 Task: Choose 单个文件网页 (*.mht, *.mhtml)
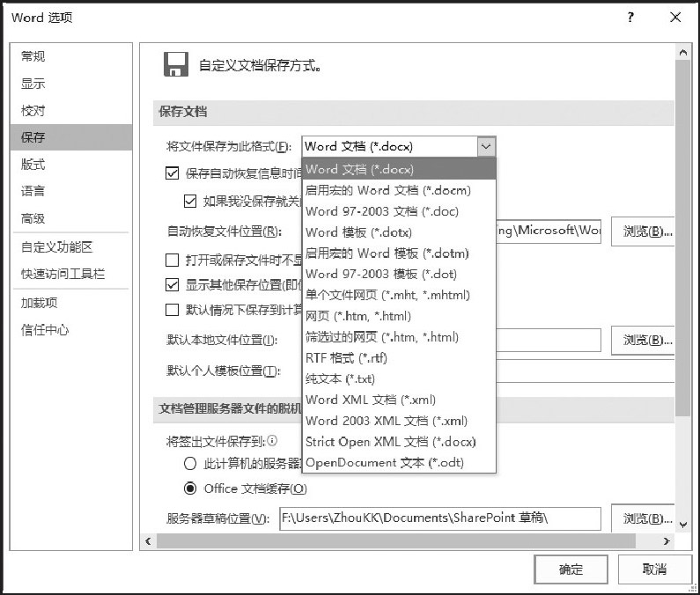click(399, 295)
